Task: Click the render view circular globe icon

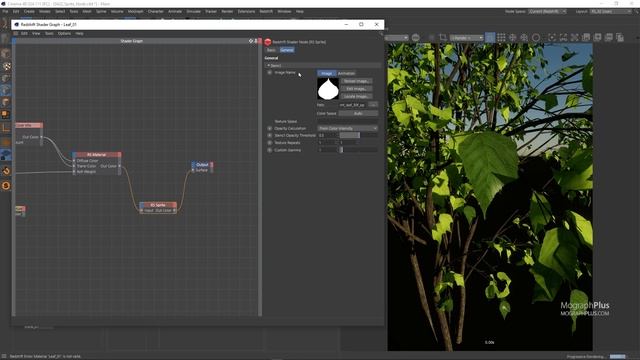Action: point(416,38)
